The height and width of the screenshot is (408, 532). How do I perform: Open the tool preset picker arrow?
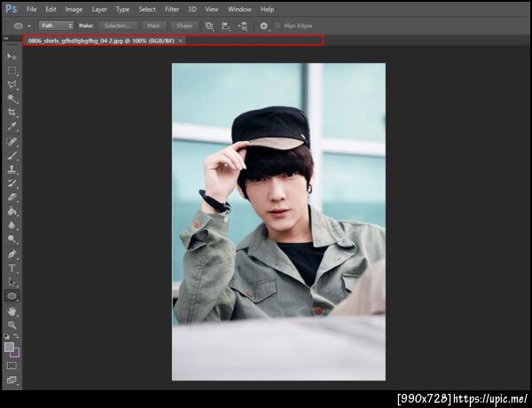pos(29,26)
